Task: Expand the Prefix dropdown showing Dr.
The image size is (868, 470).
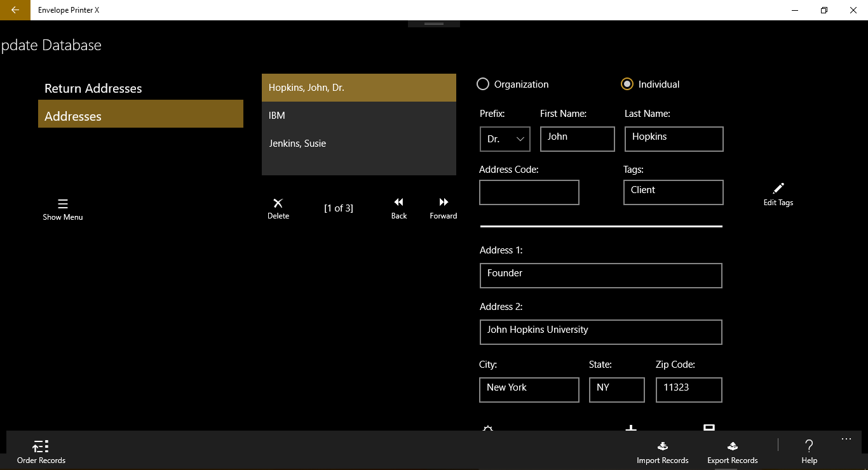Action: 505,139
